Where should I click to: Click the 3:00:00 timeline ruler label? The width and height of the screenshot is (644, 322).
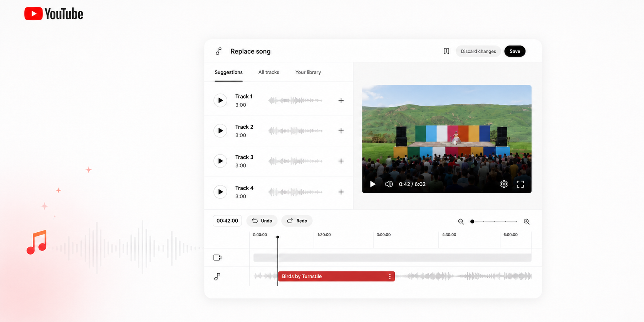click(384, 235)
